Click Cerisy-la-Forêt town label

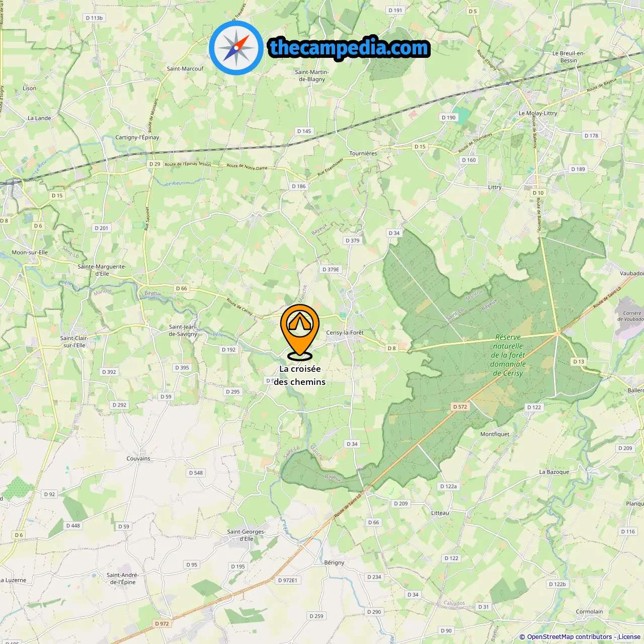(345, 333)
